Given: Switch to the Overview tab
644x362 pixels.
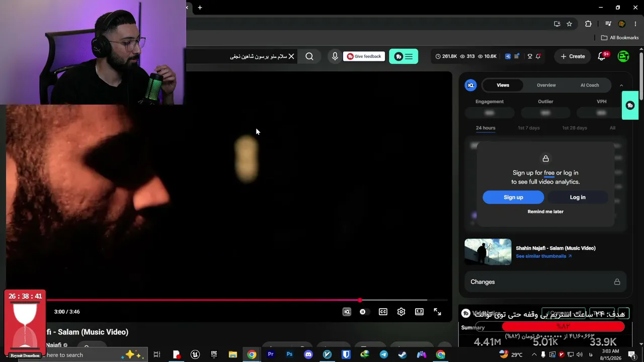Looking at the screenshot, I should click(546, 85).
